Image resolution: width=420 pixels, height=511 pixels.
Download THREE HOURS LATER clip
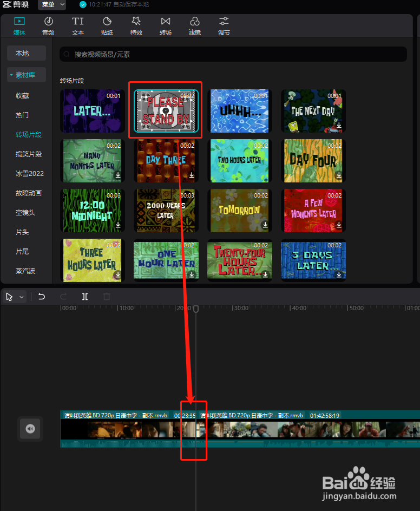(118, 275)
